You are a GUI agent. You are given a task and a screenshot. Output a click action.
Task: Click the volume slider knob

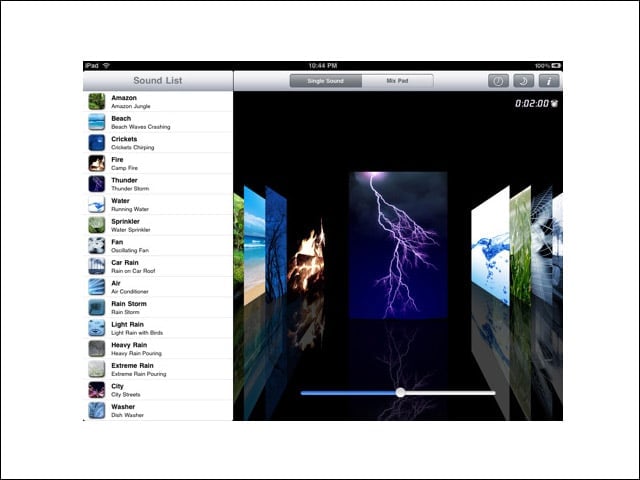[x=401, y=393]
